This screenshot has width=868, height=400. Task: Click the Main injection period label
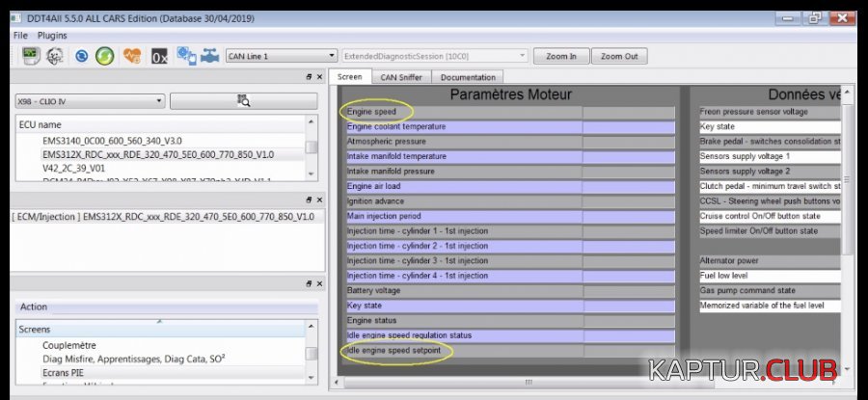pyautogui.click(x=384, y=216)
